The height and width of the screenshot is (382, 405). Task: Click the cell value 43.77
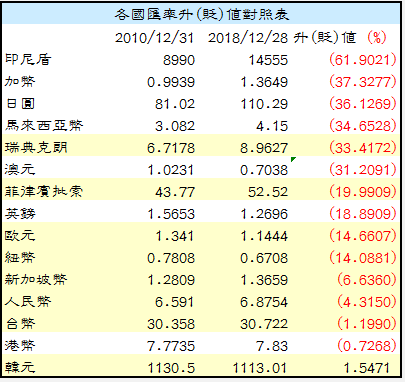click(175, 192)
